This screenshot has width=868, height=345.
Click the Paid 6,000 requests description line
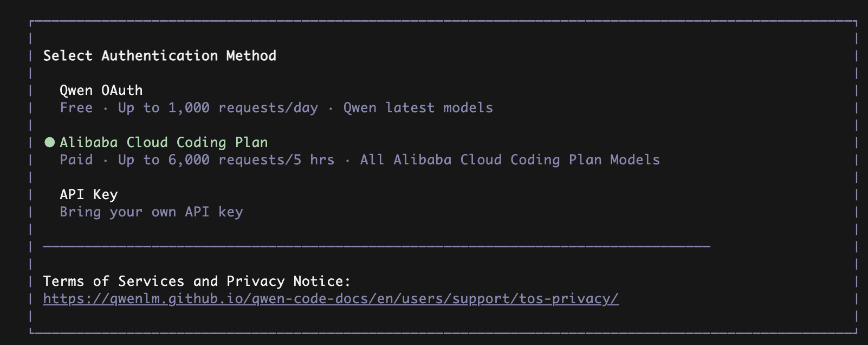360,159
